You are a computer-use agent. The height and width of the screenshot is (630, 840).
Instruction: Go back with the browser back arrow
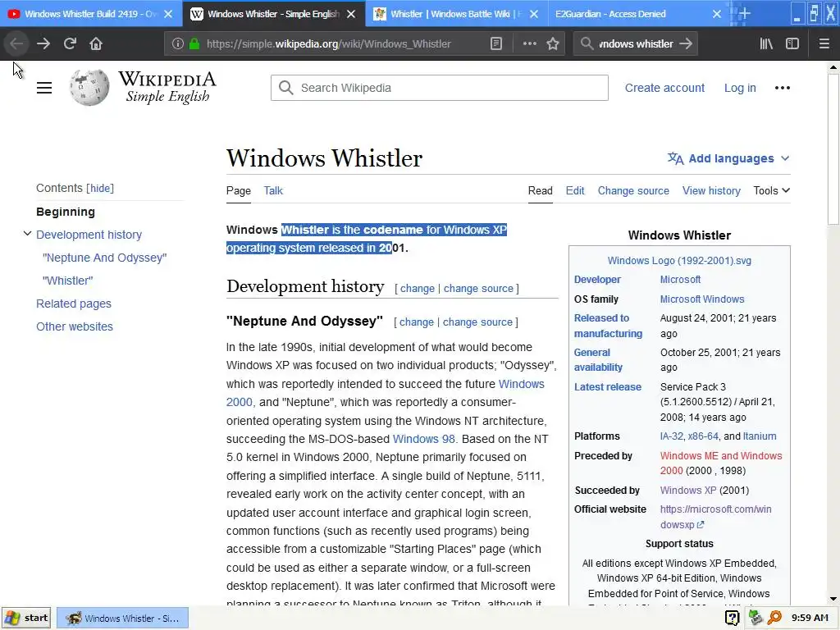click(x=16, y=44)
